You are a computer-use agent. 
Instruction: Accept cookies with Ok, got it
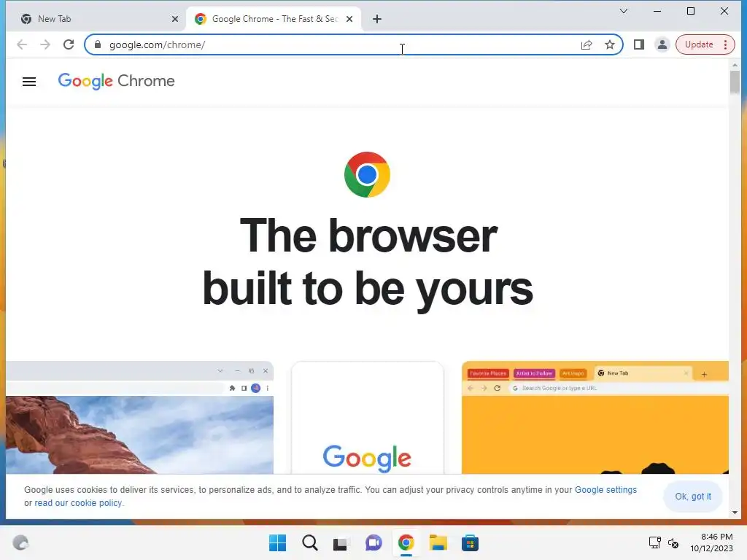(x=693, y=496)
